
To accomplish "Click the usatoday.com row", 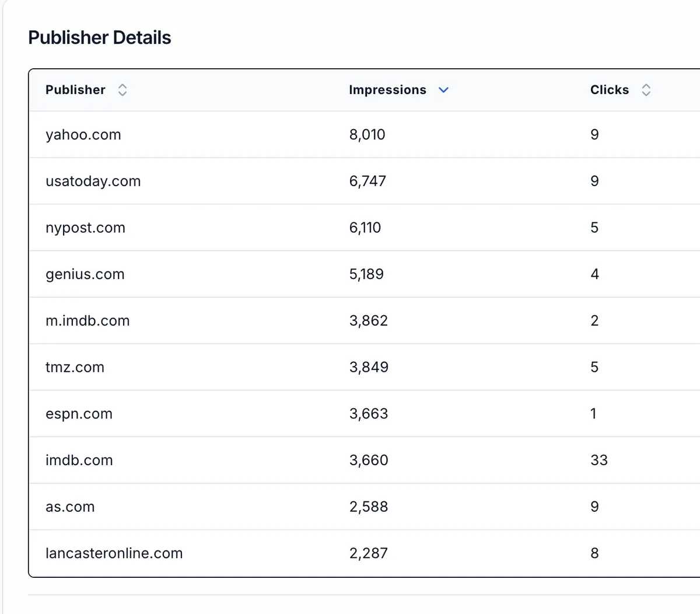I will click(93, 181).
